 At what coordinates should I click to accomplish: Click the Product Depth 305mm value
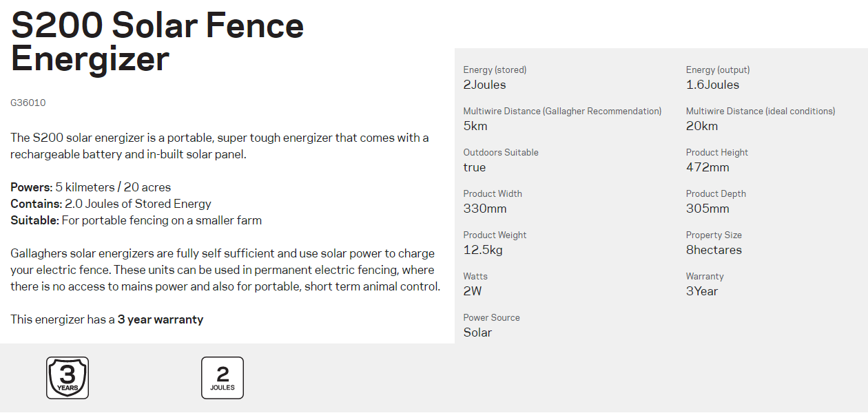707,209
